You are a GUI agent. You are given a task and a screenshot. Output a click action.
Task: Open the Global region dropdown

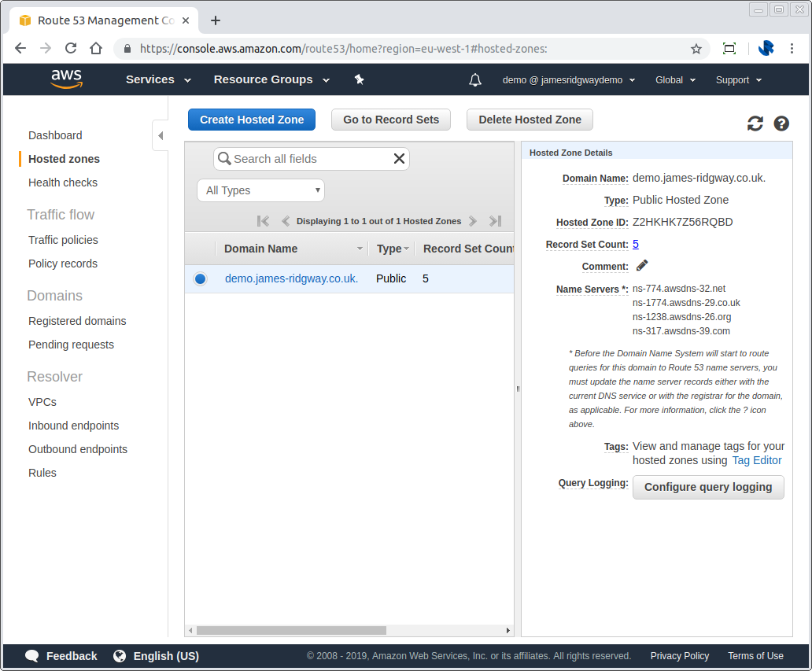coord(675,80)
